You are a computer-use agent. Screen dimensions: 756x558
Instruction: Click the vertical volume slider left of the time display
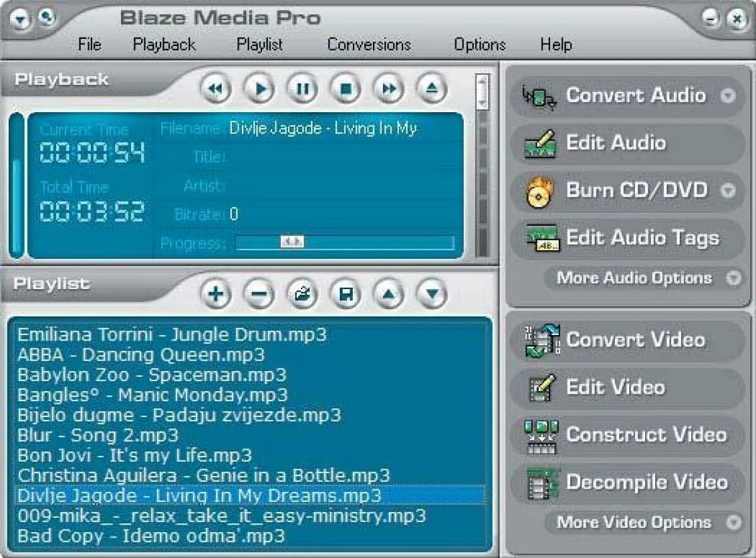(17, 185)
